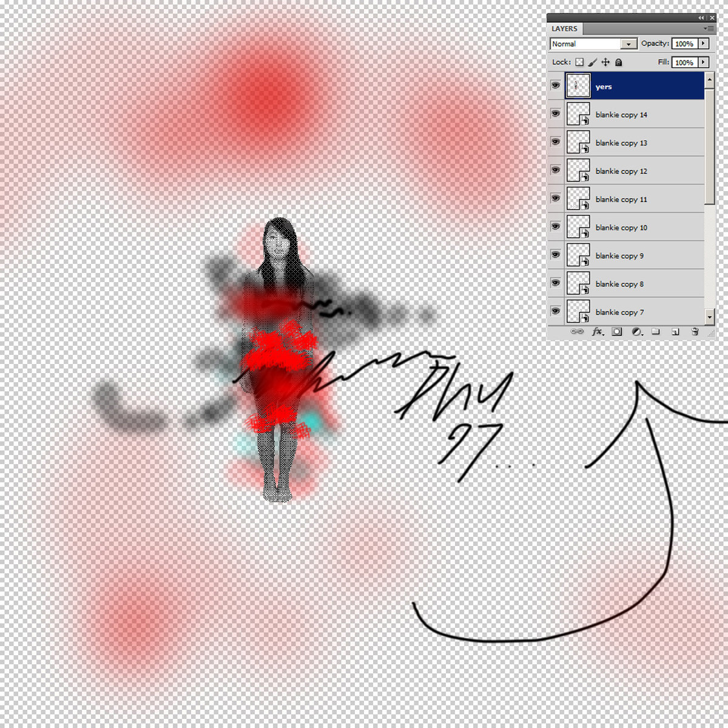This screenshot has height=728, width=728.
Task: Lock image pixels with brush icon
Action: [593, 62]
